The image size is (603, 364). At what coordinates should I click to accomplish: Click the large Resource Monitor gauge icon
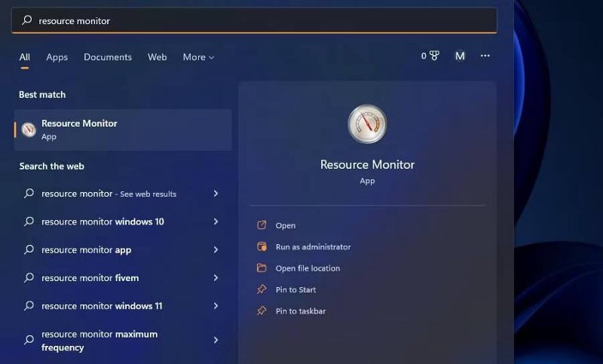(367, 124)
